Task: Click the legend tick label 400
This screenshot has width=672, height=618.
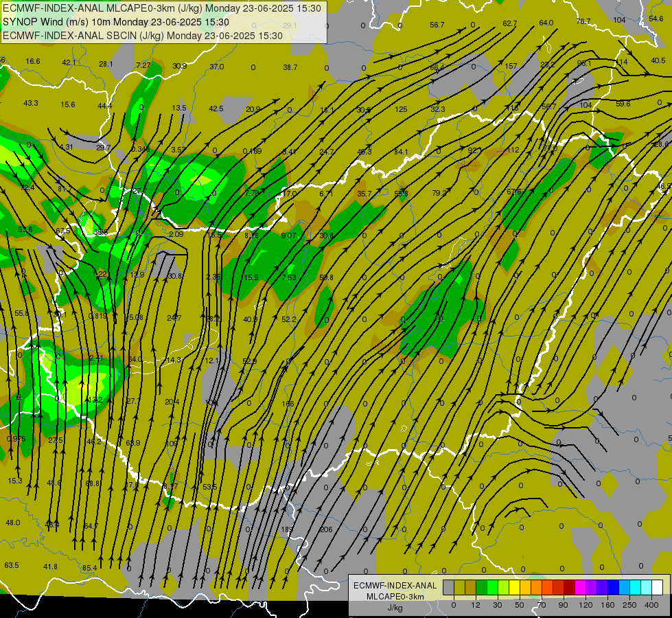Action: [651, 605]
